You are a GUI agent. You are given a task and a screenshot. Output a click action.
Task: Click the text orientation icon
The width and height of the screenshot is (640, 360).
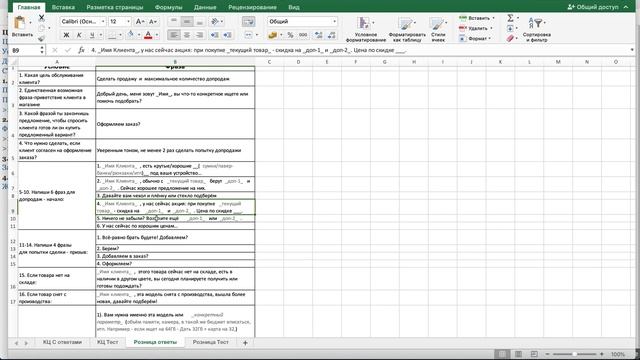point(215,21)
